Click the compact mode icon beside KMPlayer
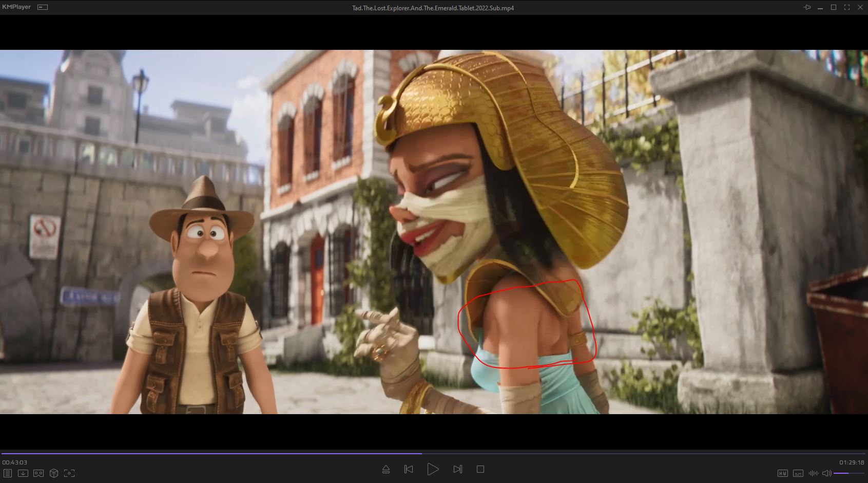The image size is (868, 483). tap(43, 7)
